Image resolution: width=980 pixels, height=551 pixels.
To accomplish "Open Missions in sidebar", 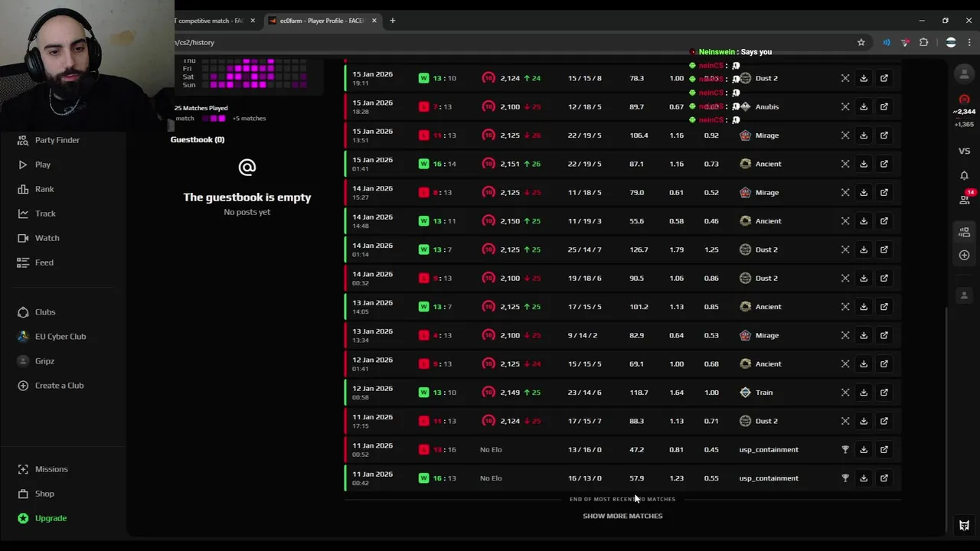I will click(x=51, y=469).
